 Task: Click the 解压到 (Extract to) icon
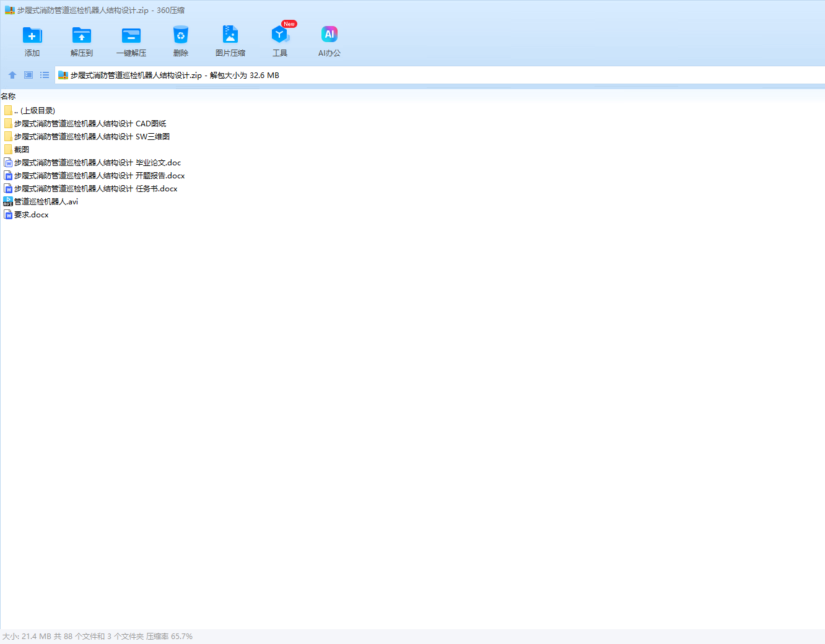tap(82, 35)
